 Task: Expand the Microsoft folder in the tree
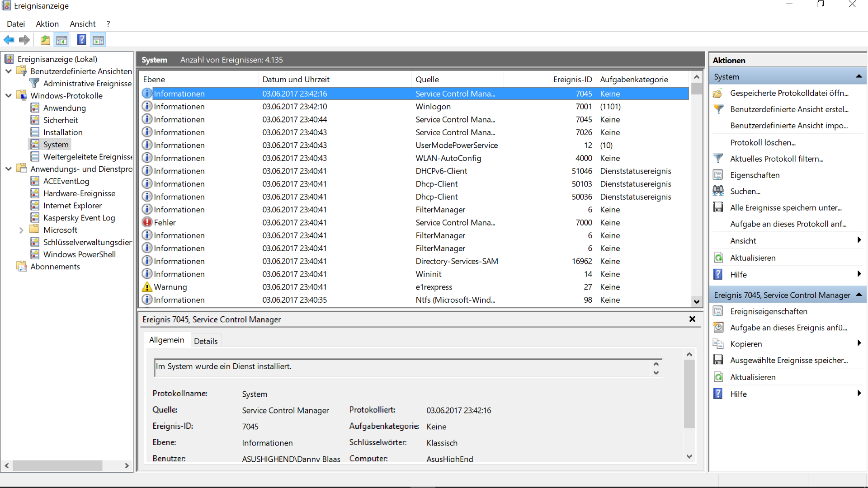coord(21,230)
